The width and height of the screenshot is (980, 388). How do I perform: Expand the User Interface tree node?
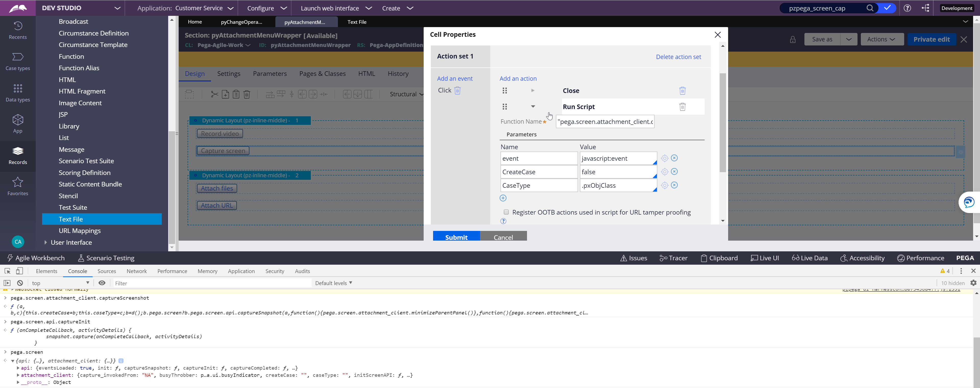pos(46,242)
